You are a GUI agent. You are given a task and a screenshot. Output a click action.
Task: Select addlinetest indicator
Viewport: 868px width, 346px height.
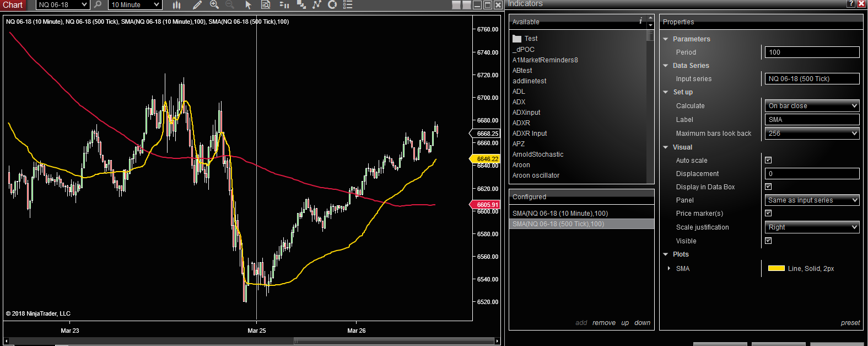530,81
